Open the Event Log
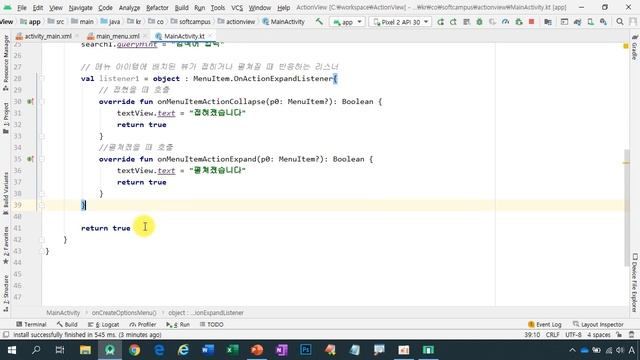This screenshot has width=640, height=360. pos(545,324)
